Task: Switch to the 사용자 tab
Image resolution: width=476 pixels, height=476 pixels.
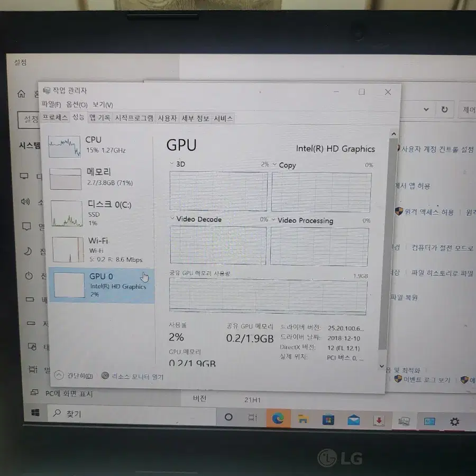Action: tap(167, 118)
